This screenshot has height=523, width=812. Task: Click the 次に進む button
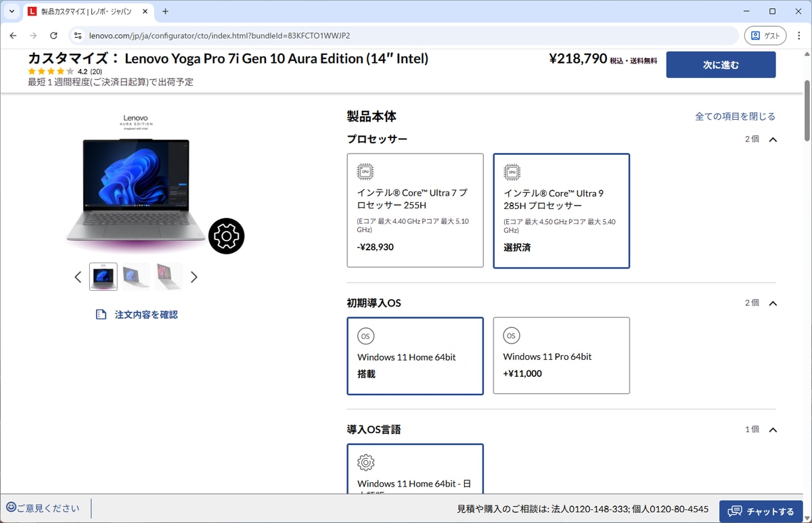click(721, 64)
